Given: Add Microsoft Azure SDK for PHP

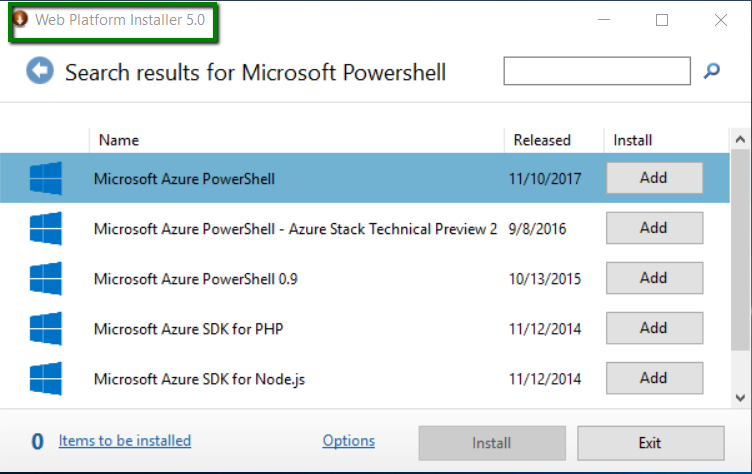Looking at the screenshot, I should 655,328.
